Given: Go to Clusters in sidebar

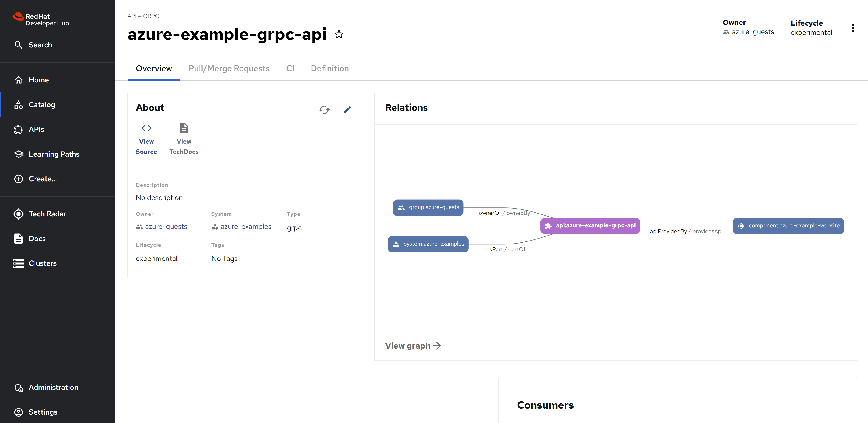Looking at the screenshot, I should (43, 263).
